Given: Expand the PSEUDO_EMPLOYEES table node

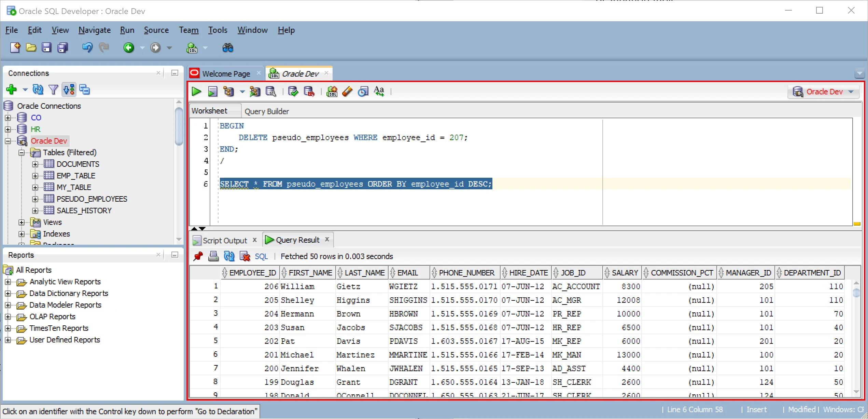Looking at the screenshot, I should pos(35,199).
